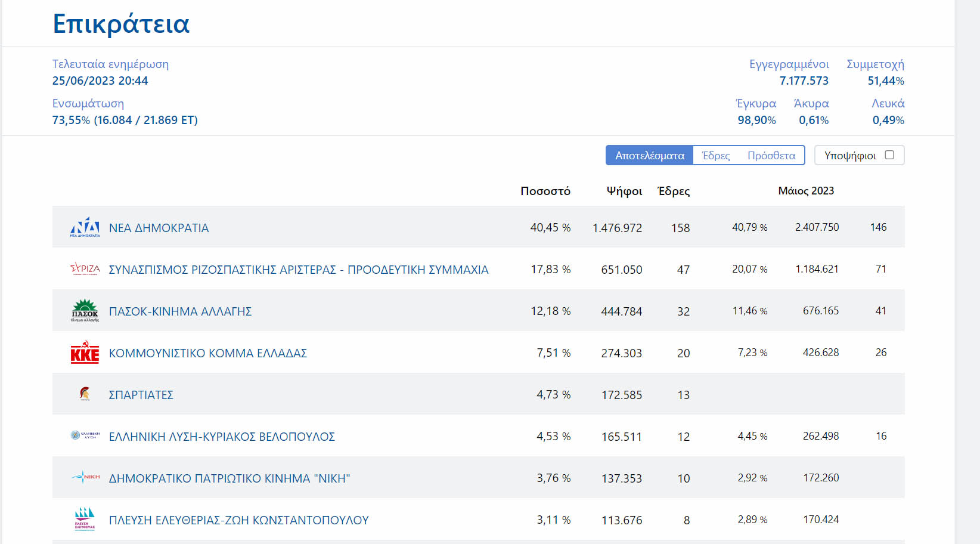This screenshot has width=980, height=544.
Task: Click the Ποσοστό column header
Action: (x=545, y=191)
